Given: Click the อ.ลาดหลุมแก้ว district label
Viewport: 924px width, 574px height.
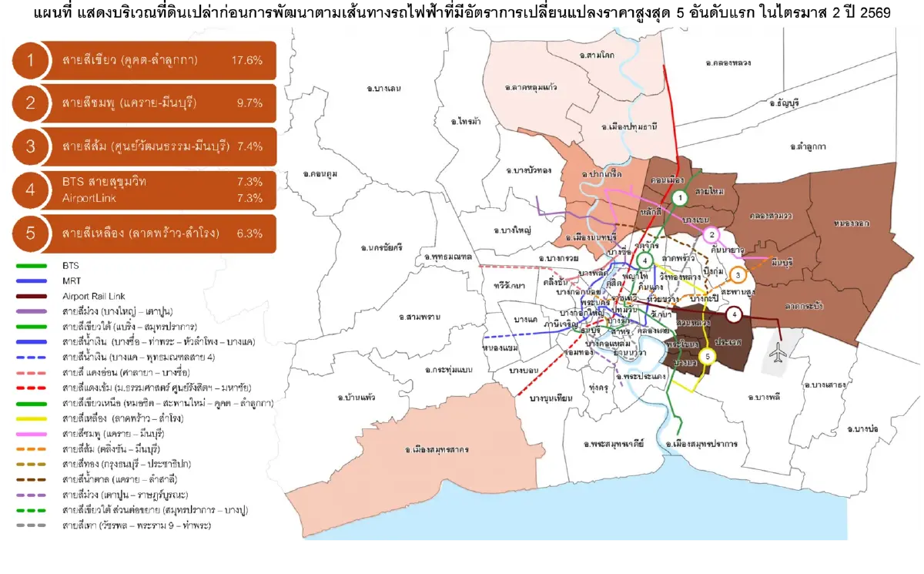Looking at the screenshot, I should point(531,87).
